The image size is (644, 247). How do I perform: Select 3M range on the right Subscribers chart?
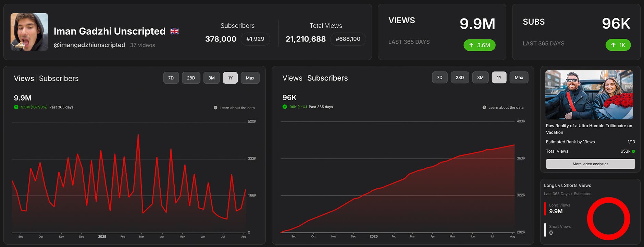tap(480, 78)
